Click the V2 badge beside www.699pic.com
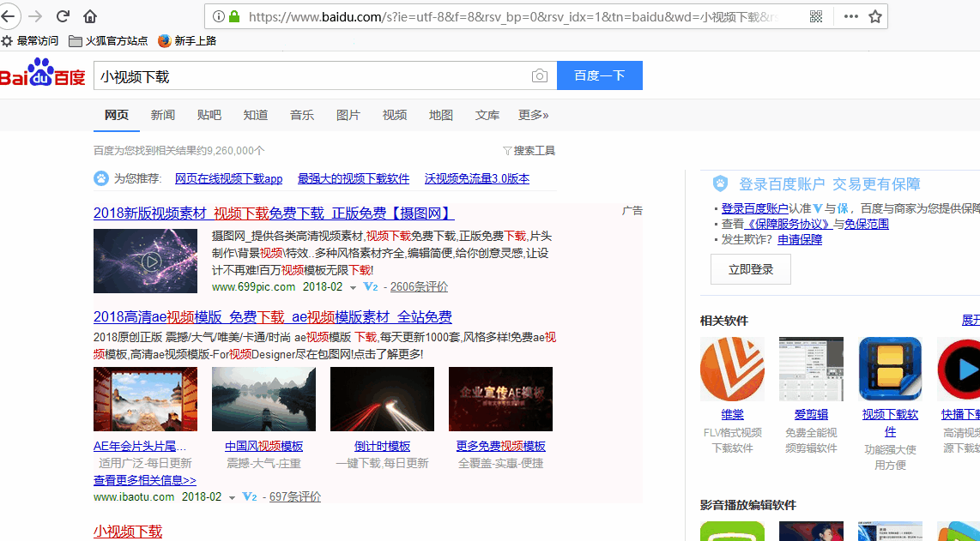The width and height of the screenshot is (980, 541). [x=371, y=286]
